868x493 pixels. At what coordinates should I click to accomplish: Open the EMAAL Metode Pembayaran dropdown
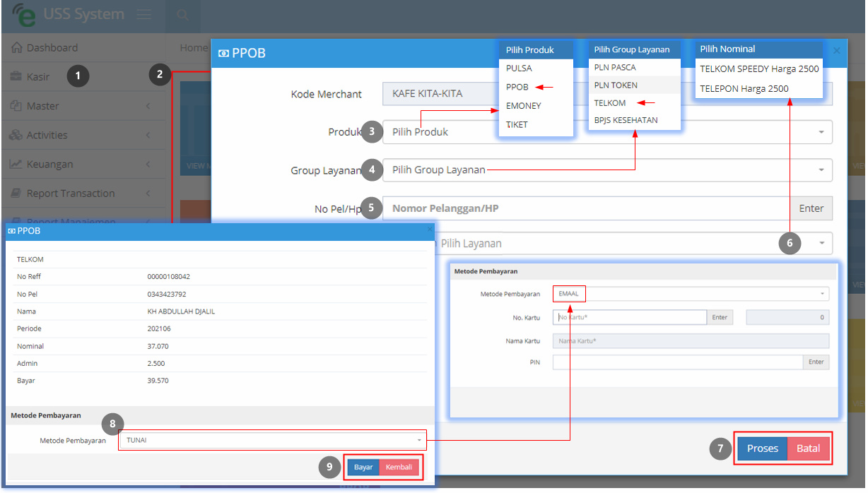tap(691, 294)
